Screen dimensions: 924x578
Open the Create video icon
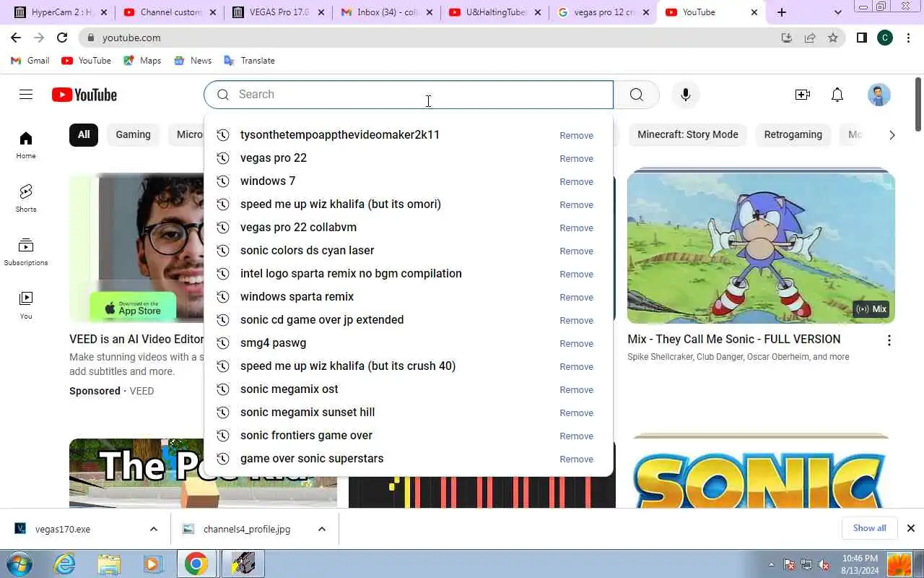[x=802, y=95]
